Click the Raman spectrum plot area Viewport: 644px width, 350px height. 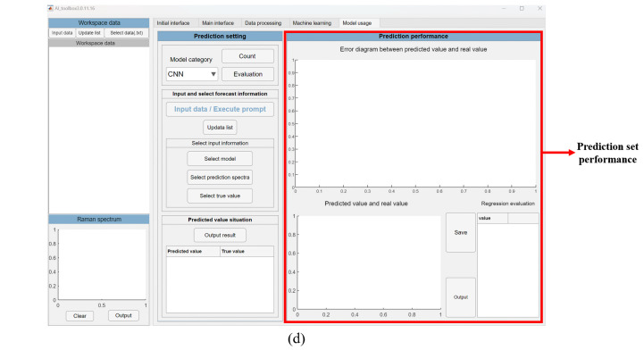coord(102,264)
